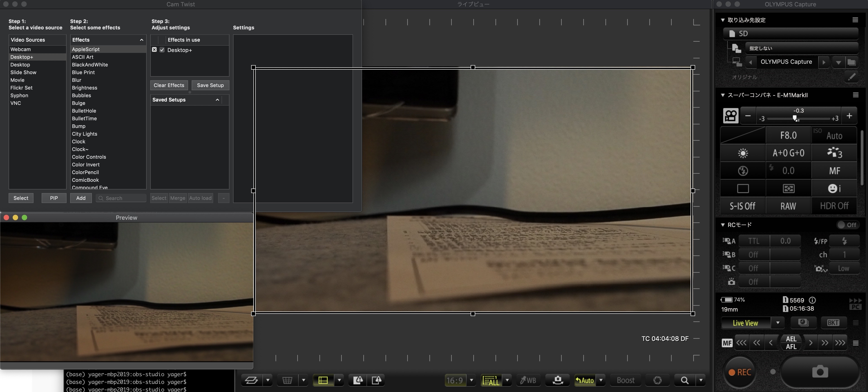
Task: Start recording with the REC button
Action: tap(740, 372)
